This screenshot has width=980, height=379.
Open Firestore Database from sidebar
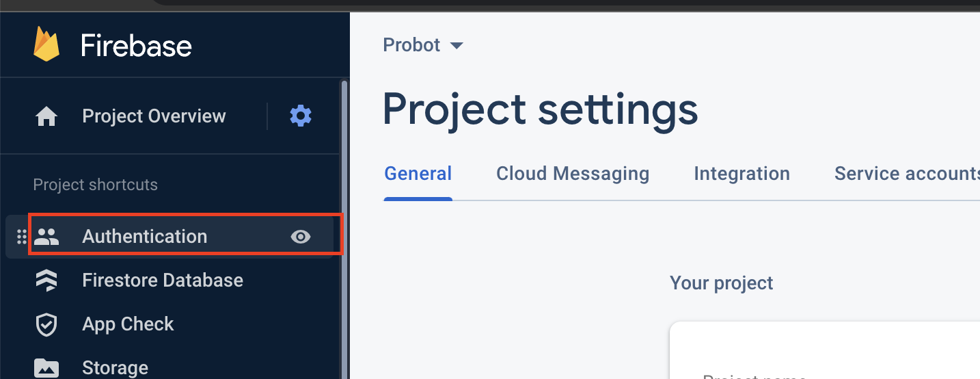(163, 280)
